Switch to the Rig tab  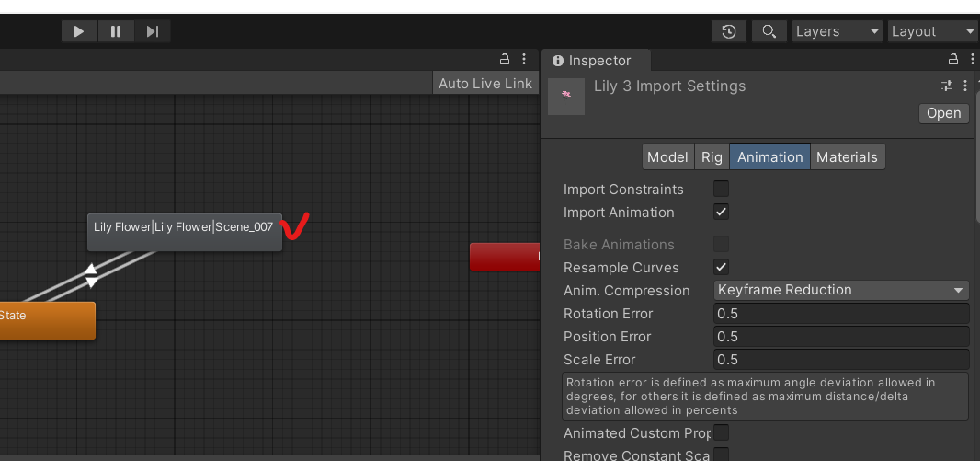(712, 157)
